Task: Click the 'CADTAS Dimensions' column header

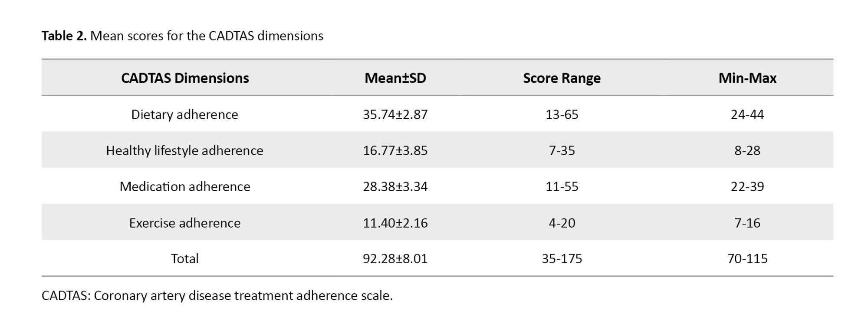Action: pyautogui.click(x=185, y=78)
